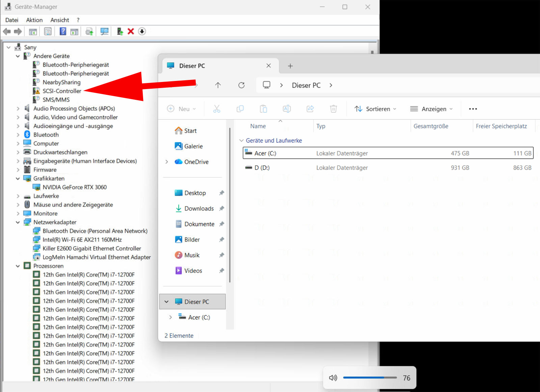
Task: Update the driver using the computer-with-green-arrow icon
Action: point(120,31)
